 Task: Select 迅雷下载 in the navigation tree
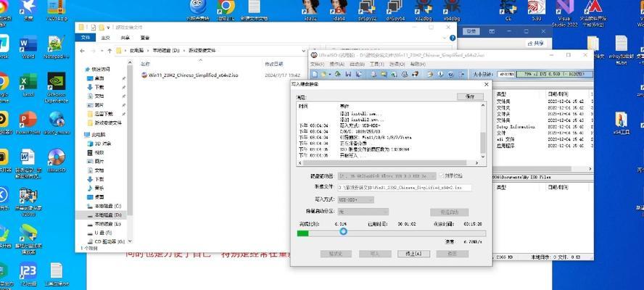(100, 114)
